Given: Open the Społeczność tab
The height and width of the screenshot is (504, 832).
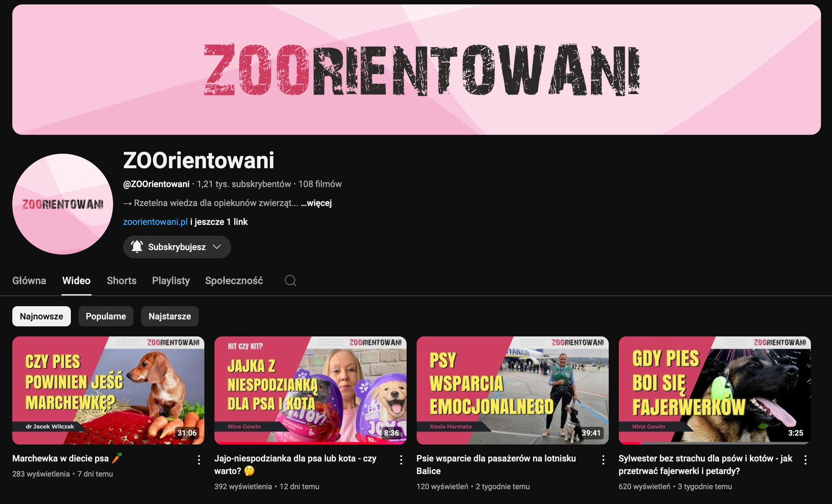Looking at the screenshot, I should coord(234,281).
